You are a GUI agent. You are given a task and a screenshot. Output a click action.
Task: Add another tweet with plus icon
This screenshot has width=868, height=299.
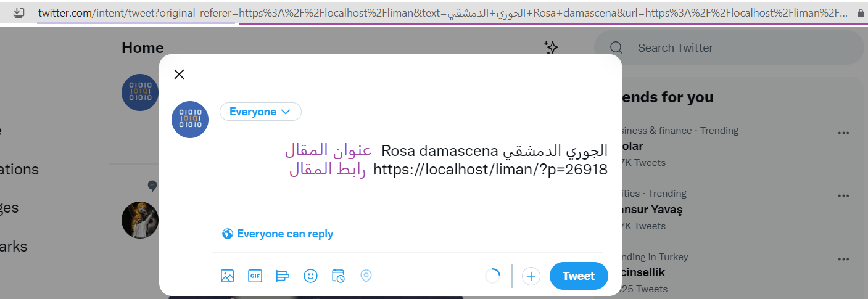coord(531,276)
